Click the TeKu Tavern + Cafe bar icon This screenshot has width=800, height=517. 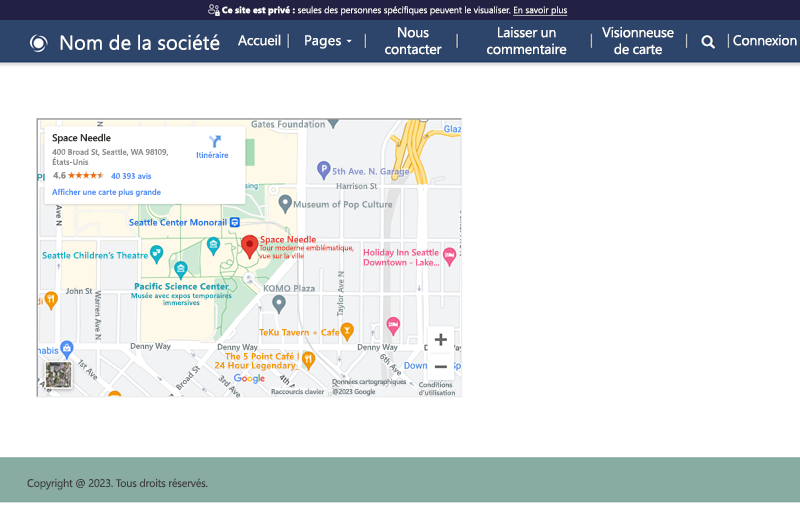(x=347, y=331)
